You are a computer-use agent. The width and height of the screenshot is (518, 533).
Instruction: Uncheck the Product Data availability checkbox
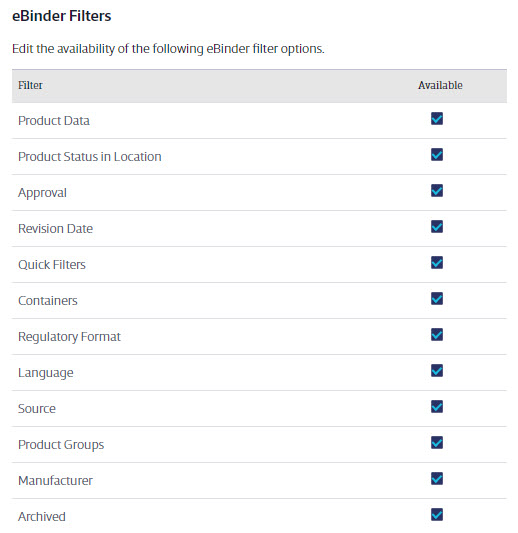point(437,119)
